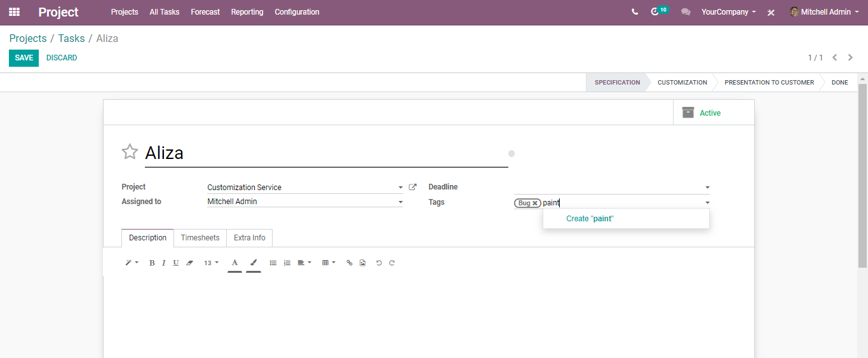Set stage to Customization

point(682,83)
